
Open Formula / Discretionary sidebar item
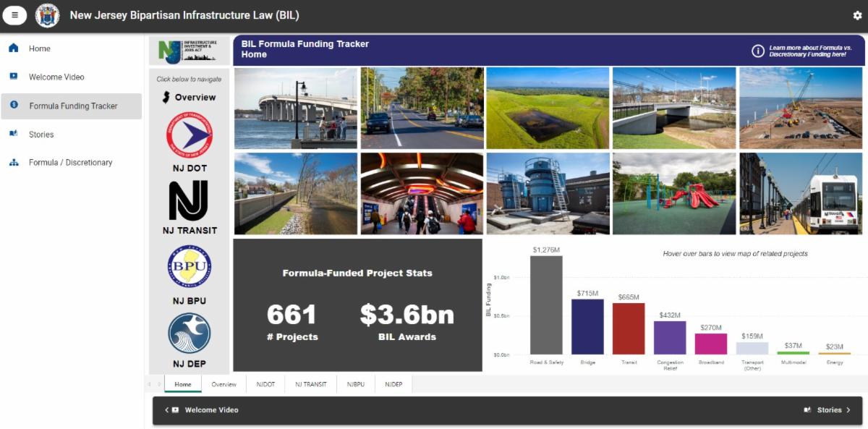(71, 162)
